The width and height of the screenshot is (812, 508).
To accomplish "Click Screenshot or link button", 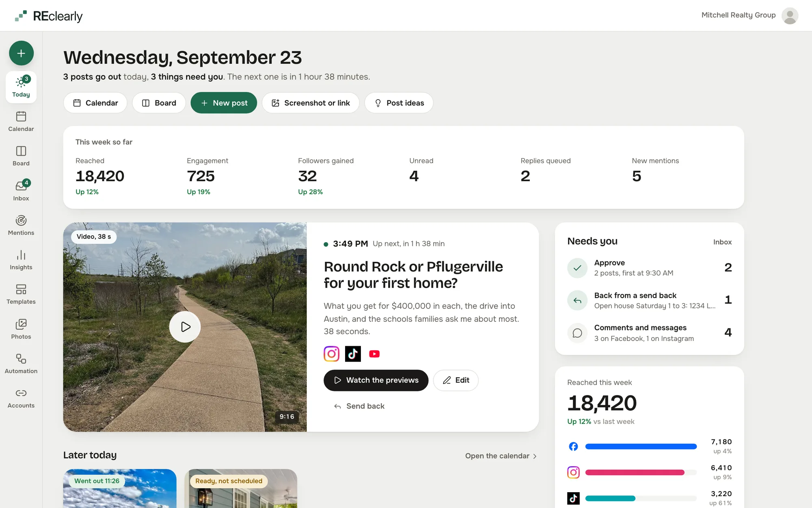I will (x=311, y=103).
